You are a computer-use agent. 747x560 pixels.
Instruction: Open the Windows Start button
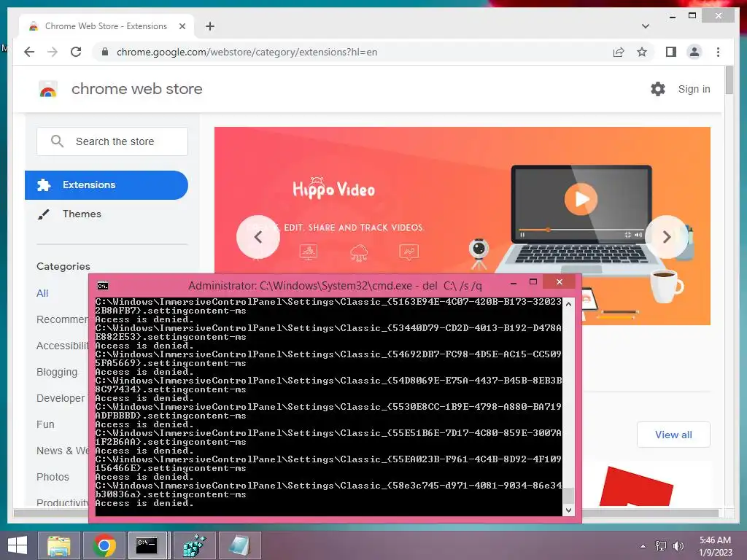[x=18, y=545]
